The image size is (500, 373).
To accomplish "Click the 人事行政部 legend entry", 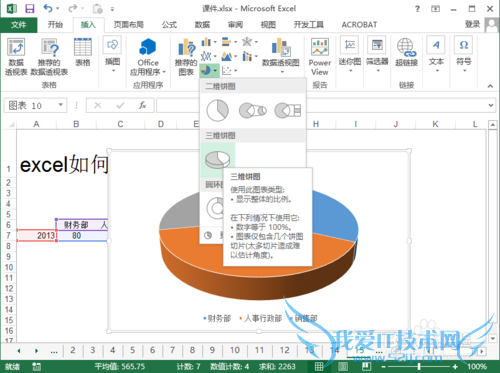I will 261,318.
